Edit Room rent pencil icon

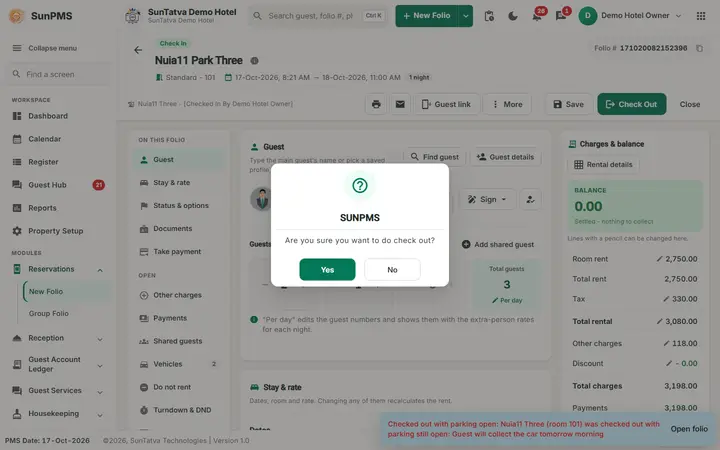click(659, 259)
